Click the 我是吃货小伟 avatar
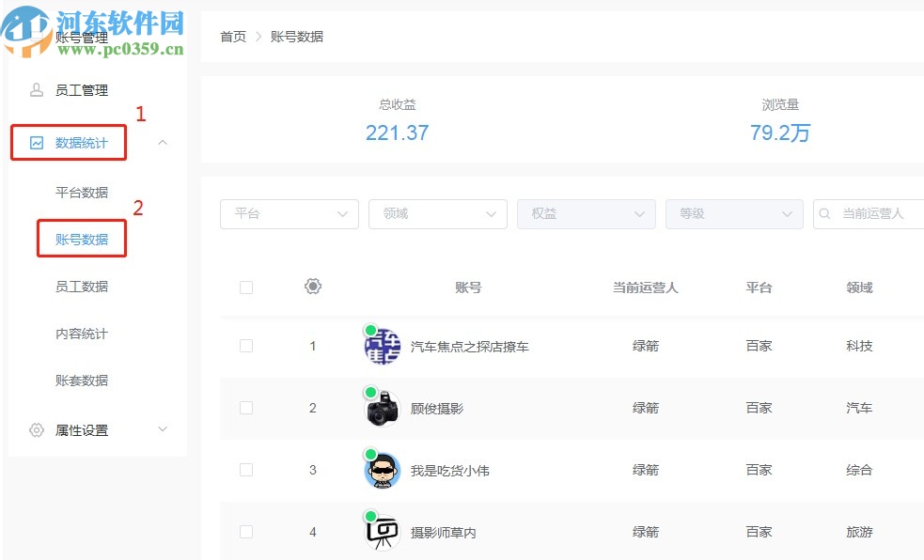The width and height of the screenshot is (924, 560). (381, 470)
